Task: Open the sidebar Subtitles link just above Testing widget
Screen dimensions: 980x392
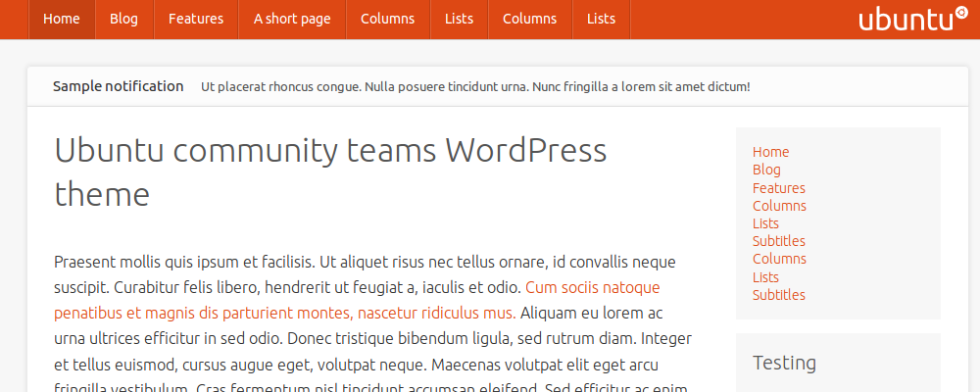Action: click(x=779, y=295)
